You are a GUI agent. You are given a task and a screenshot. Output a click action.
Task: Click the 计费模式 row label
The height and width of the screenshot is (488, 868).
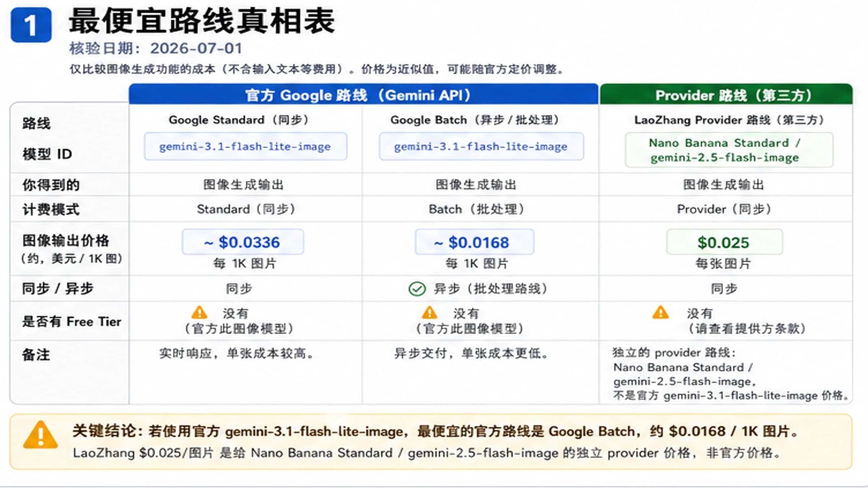51,209
